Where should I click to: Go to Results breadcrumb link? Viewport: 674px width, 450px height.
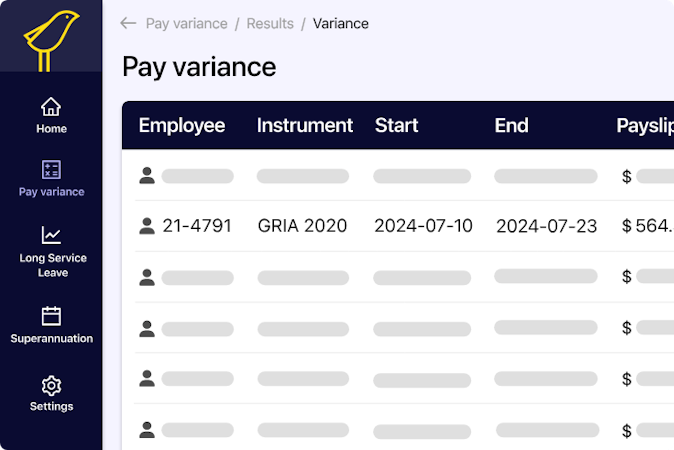[x=270, y=23]
